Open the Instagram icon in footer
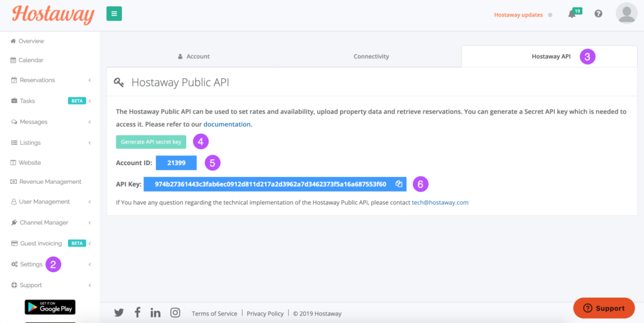This screenshot has width=644, height=323. [x=175, y=313]
